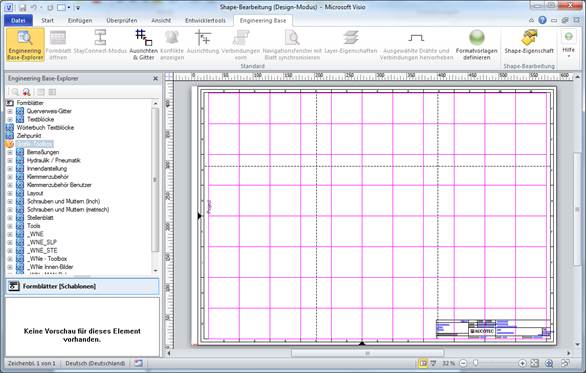
Task: Close the Engineering Base-Explorer panel
Action: [x=155, y=78]
